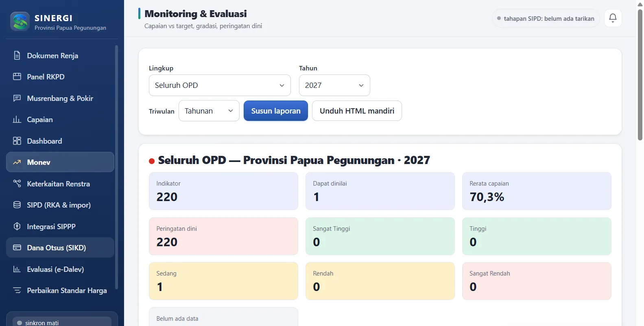Click the Dashboard grid icon
Screen dimensions: 644x326
(x=17, y=141)
